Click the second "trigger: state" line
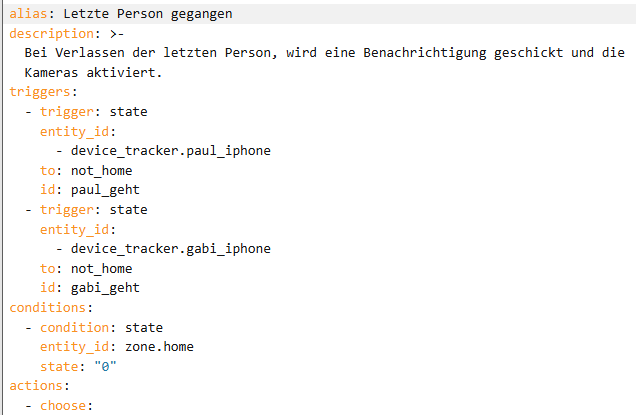This screenshot has width=636, height=415. point(93,210)
